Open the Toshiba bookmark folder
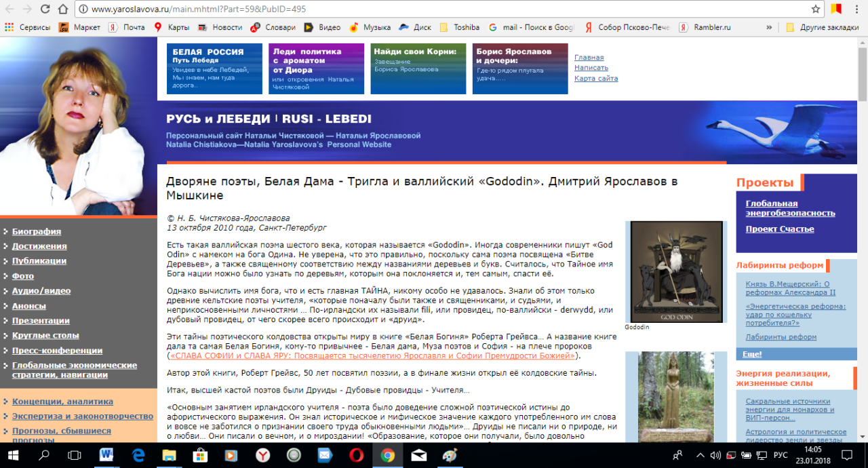 click(460, 27)
